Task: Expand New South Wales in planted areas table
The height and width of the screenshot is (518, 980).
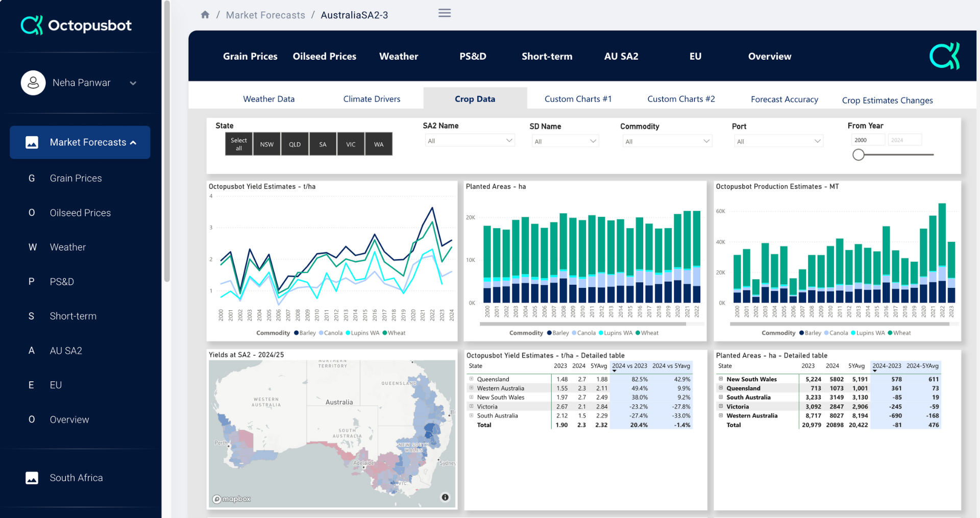Action: click(x=721, y=379)
